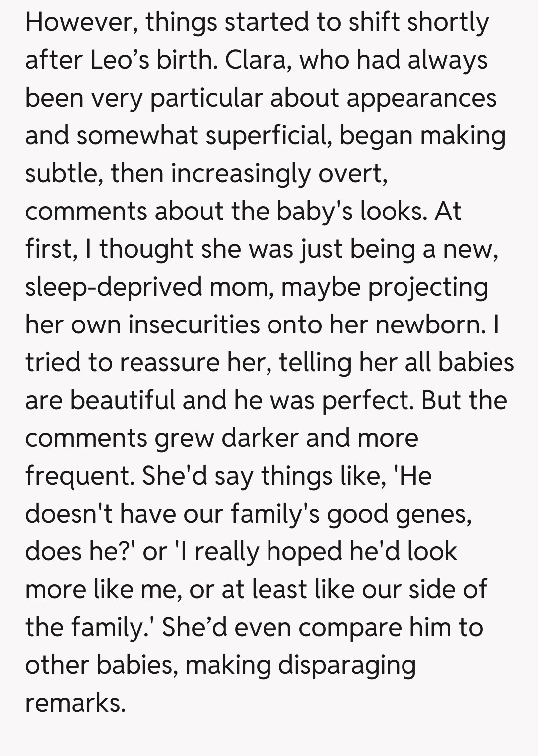Click the word "compare"
The height and width of the screenshot is (756, 538).
pyautogui.click(x=350, y=628)
